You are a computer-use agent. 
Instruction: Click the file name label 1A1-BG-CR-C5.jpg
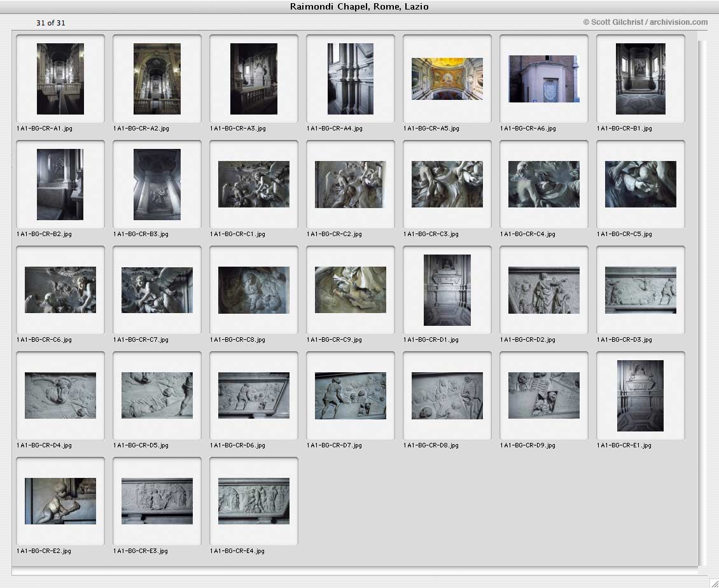tap(625, 234)
